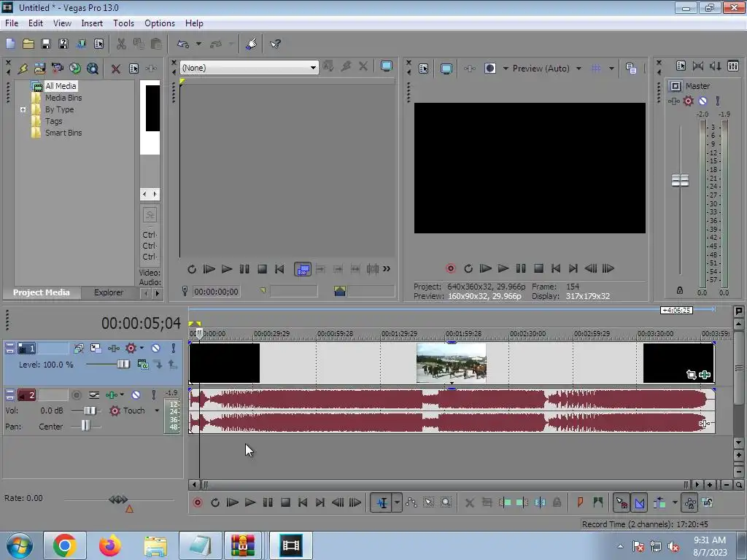747x560 pixels.
Task: Open overlays grid dropdown arrow
Action: point(611,69)
